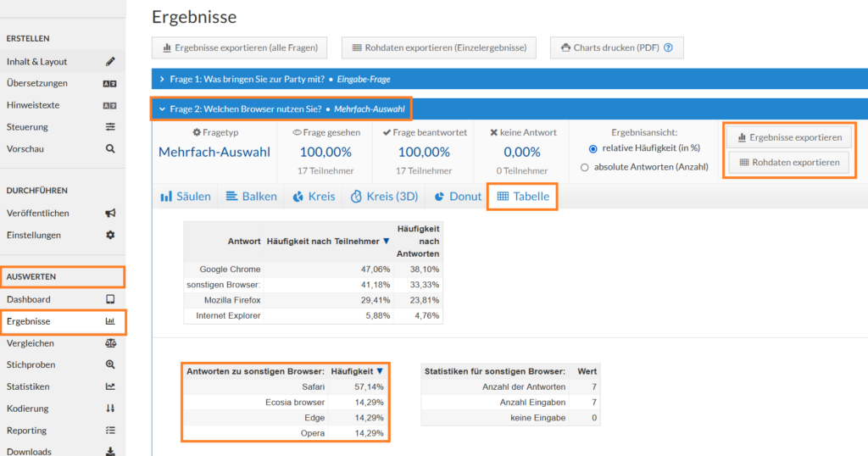868x456 pixels.
Task: Click Charts drucken (PDF) button
Action: click(x=617, y=47)
